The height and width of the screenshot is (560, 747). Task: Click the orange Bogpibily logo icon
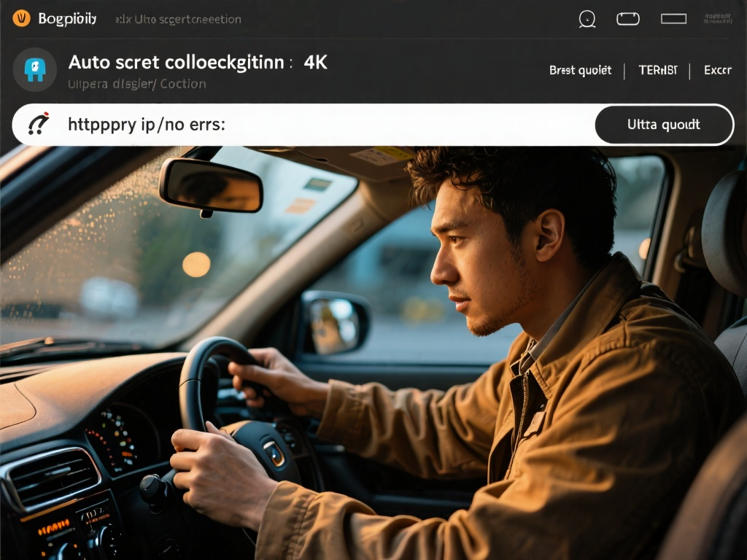click(21, 18)
